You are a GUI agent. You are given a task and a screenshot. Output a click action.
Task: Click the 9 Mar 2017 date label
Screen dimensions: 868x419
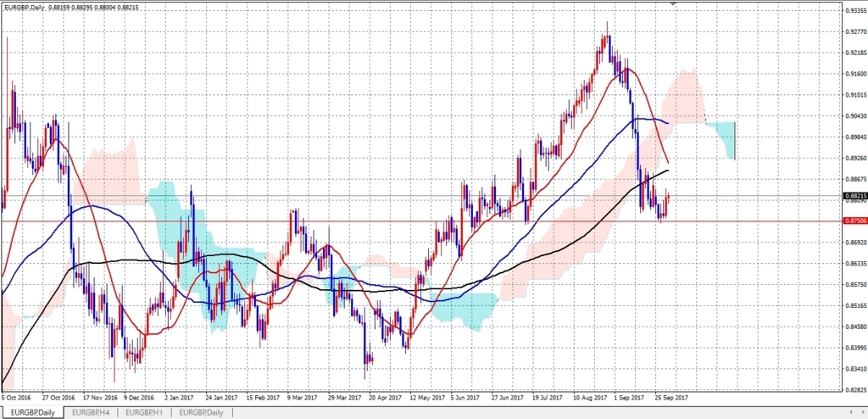pyautogui.click(x=303, y=398)
